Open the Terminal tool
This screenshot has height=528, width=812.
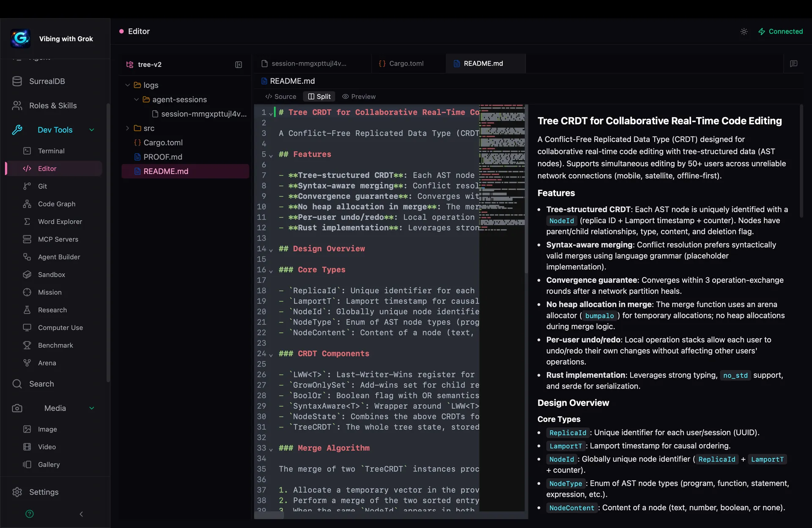pyautogui.click(x=51, y=150)
